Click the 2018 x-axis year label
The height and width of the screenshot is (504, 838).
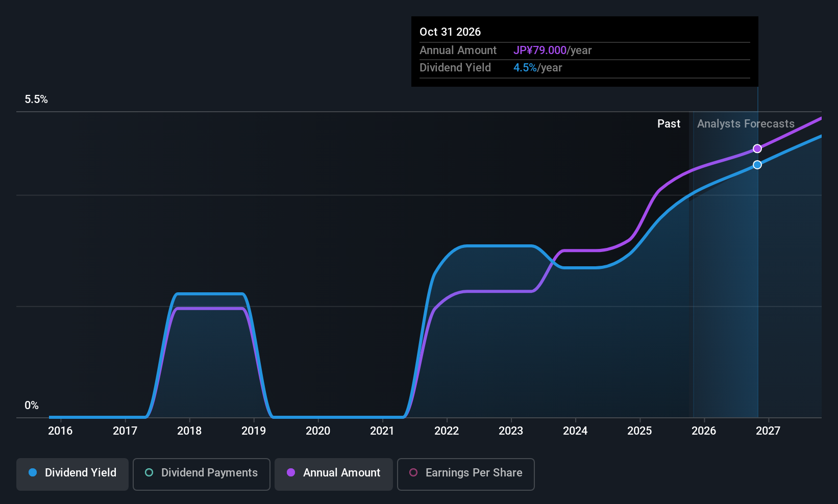tap(189, 431)
